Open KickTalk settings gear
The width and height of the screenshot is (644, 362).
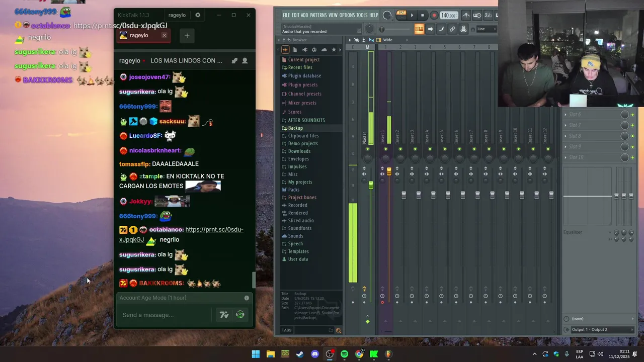[198, 15]
